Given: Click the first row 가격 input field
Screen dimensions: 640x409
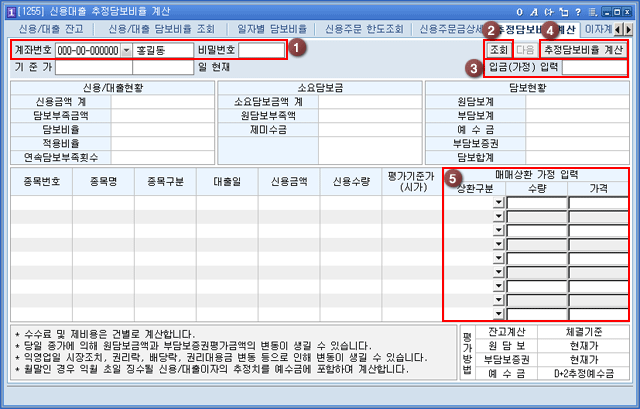Looking at the screenshot, I should (x=598, y=203).
